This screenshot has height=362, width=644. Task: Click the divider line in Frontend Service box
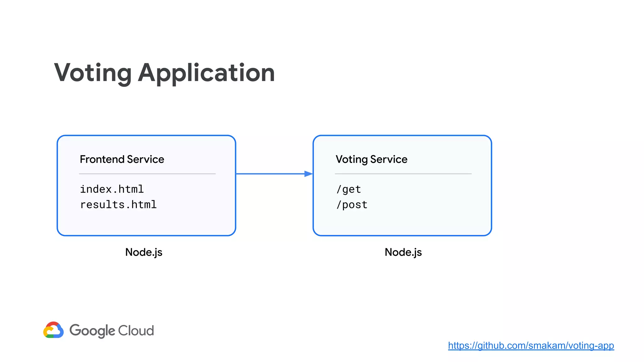[147, 174]
